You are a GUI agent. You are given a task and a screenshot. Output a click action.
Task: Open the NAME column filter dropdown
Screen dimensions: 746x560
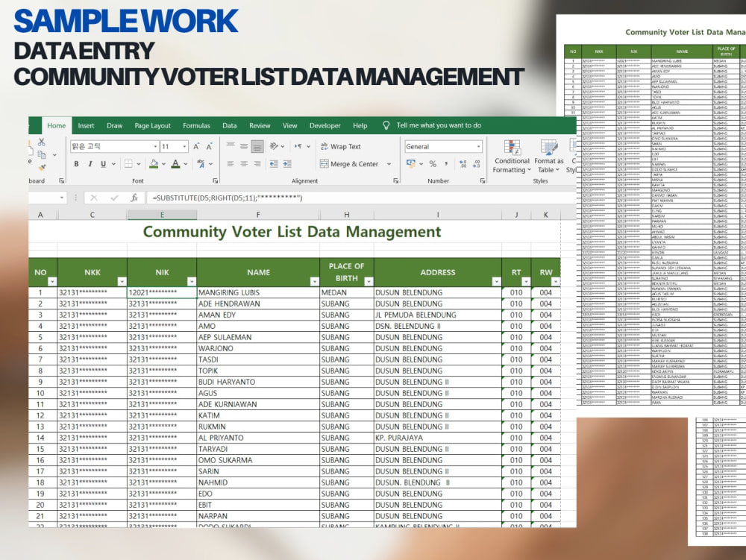315,281
